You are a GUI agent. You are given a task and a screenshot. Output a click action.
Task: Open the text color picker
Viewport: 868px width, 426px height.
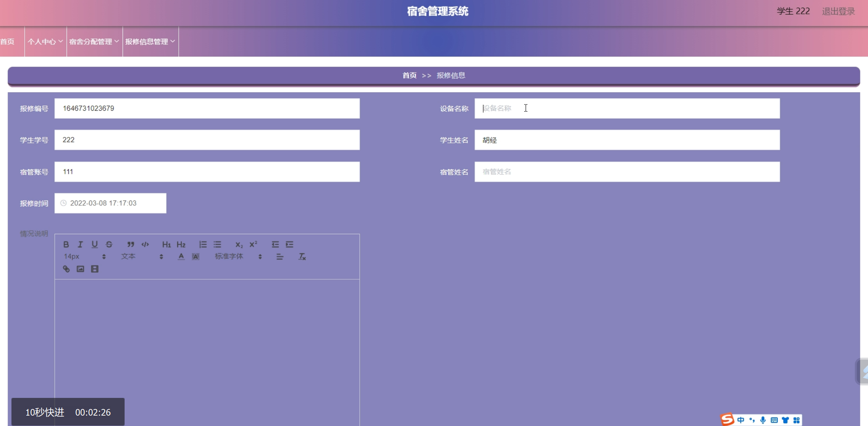coord(181,257)
